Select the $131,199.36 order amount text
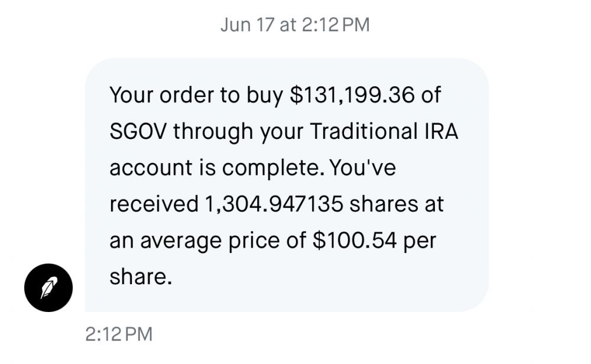Viewport: 591px width, 364px height. pos(352,95)
